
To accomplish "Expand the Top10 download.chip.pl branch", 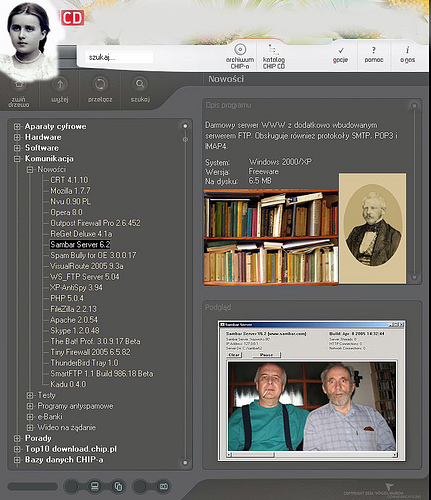I will tap(17, 449).
